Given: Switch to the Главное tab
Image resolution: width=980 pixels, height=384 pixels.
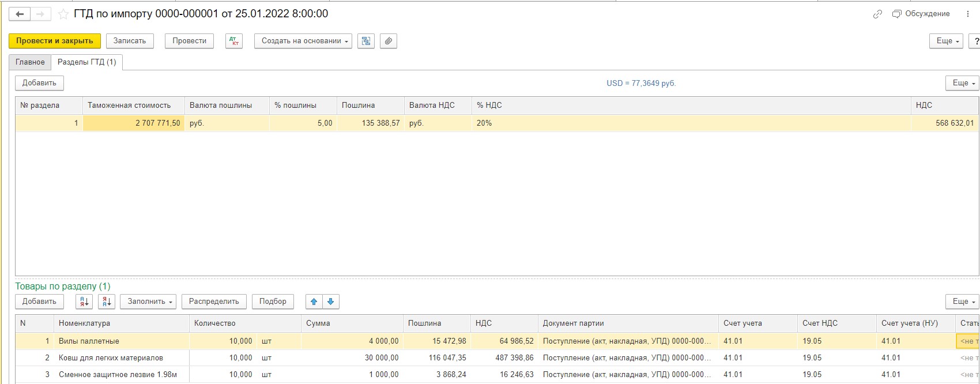Looking at the screenshot, I should click(30, 62).
